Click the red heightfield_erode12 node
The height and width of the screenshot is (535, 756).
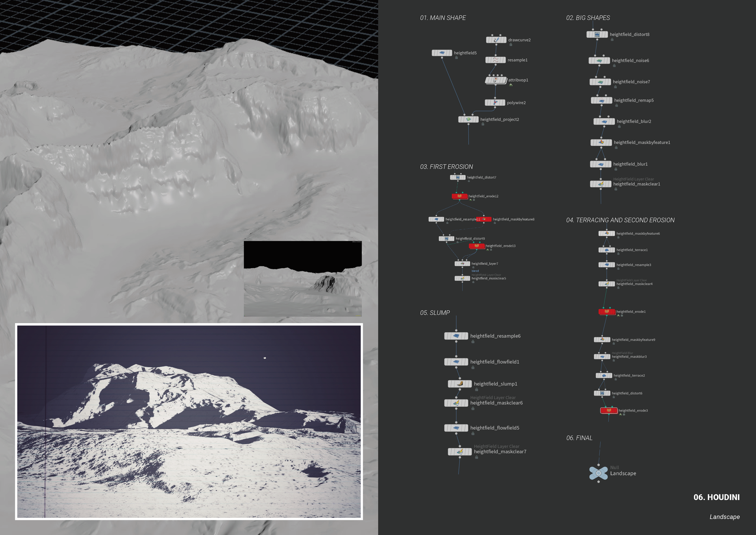coord(459,196)
